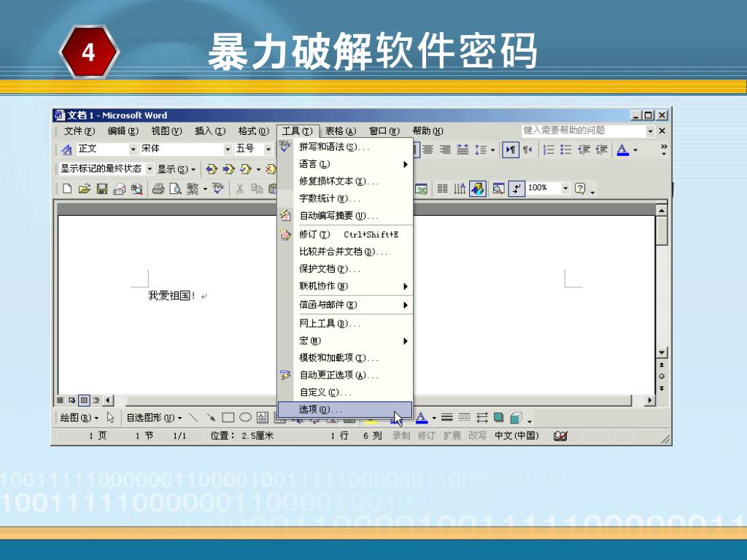Open the 文件(F) menu
This screenshot has width=747, height=560.
tap(79, 131)
